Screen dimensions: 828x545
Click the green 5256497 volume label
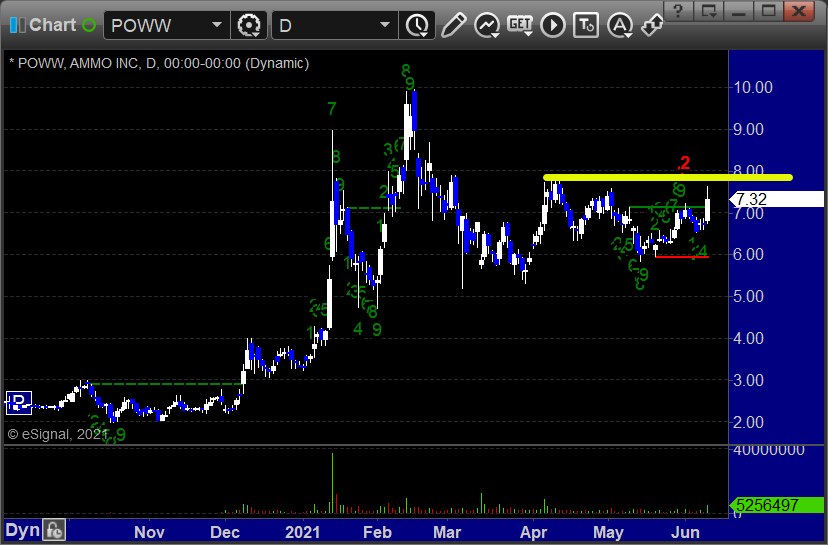pos(777,505)
